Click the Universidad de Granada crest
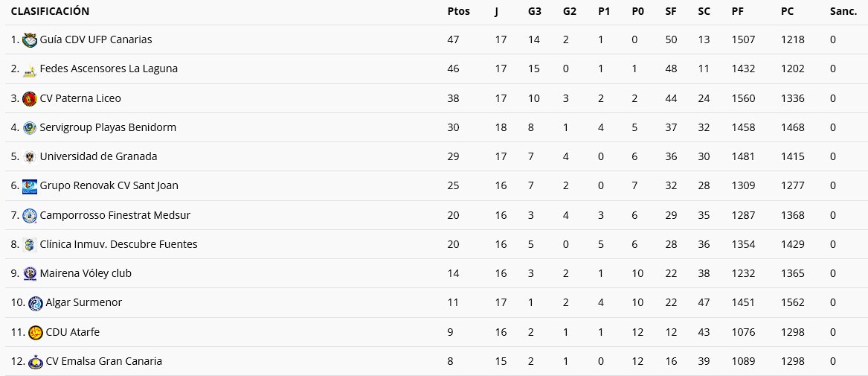 click(x=30, y=157)
